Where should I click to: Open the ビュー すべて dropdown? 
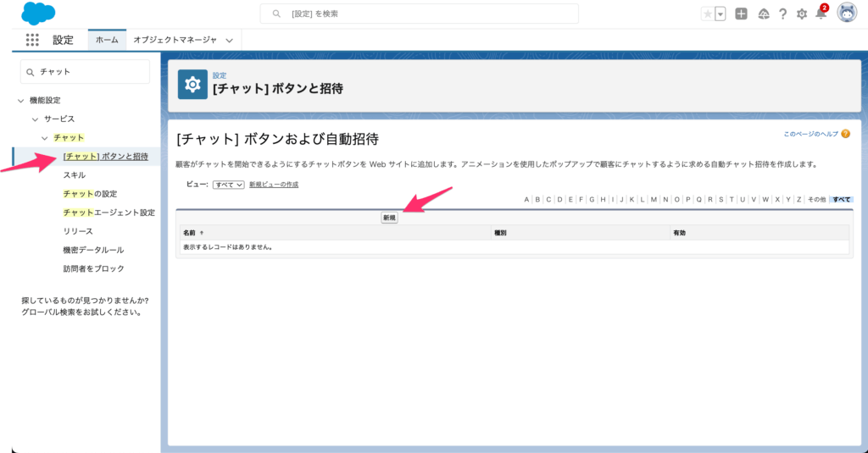228,185
